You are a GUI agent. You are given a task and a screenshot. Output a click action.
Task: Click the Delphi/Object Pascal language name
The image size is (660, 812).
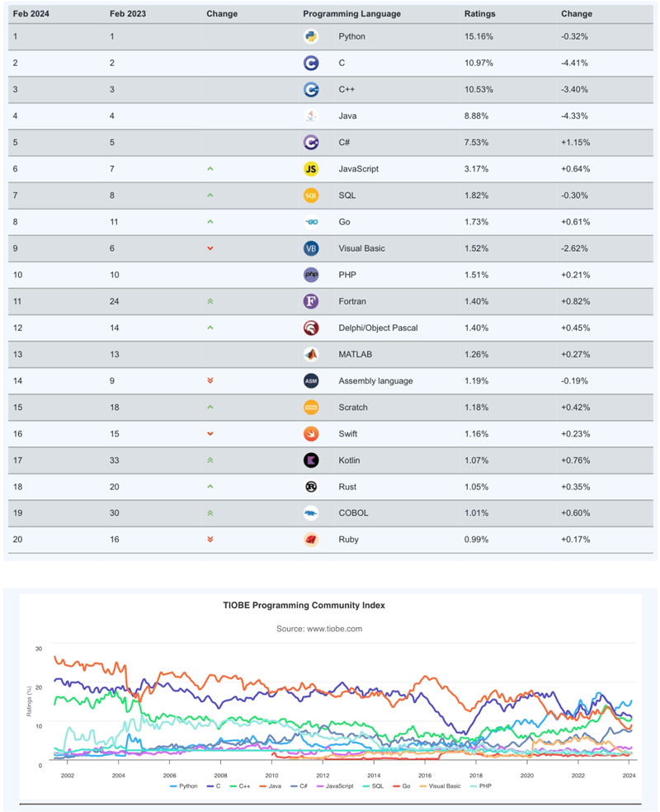point(378,328)
